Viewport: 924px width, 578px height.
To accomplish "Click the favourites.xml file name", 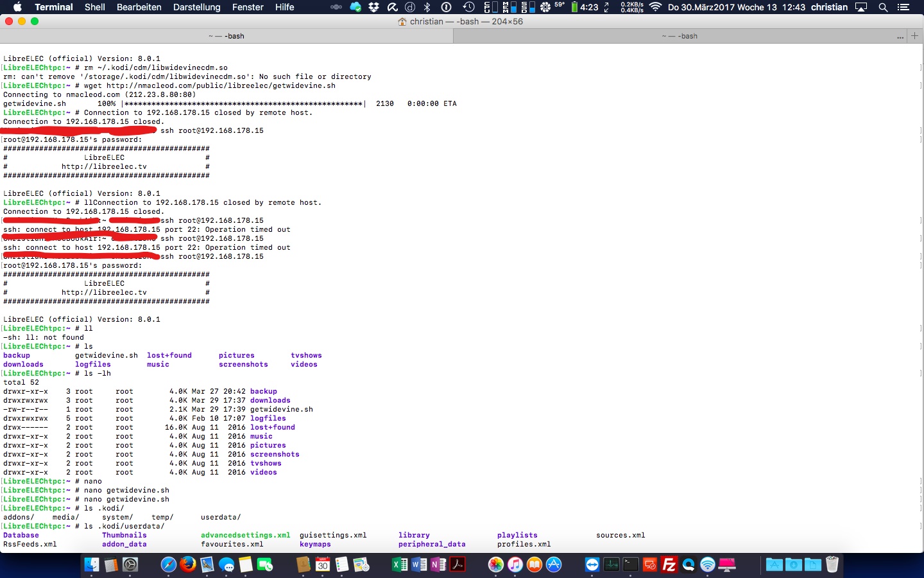I will 232,544.
